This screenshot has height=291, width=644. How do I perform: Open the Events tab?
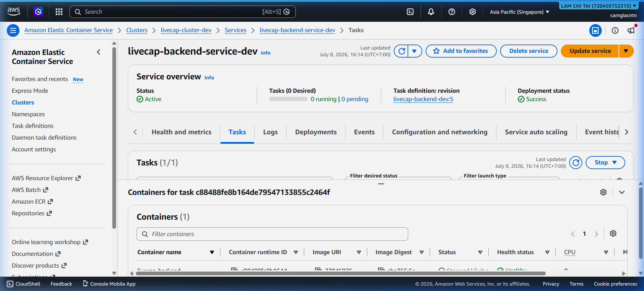coord(364,132)
